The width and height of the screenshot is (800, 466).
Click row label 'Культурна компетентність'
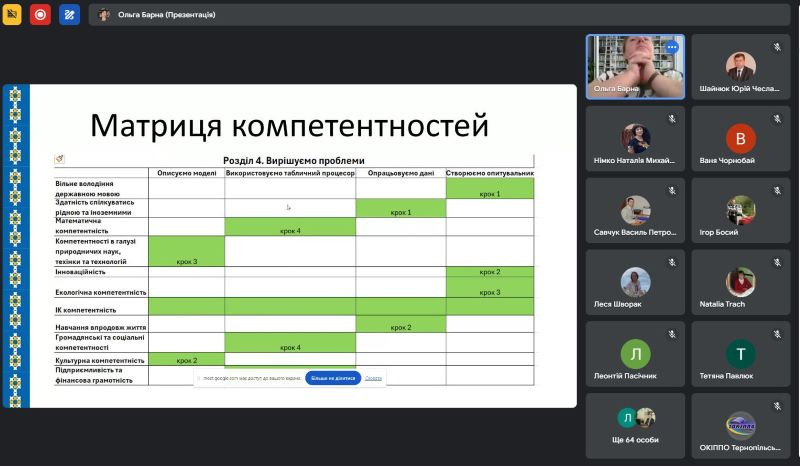click(x=99, y=360)
